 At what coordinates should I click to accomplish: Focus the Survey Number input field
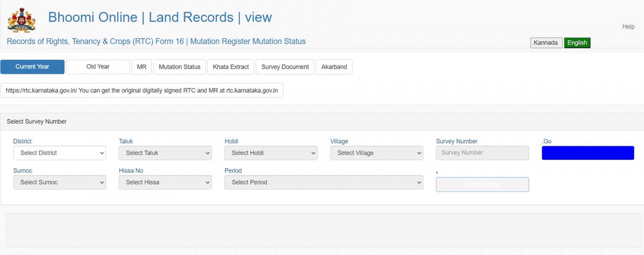[x=482, y=153]
